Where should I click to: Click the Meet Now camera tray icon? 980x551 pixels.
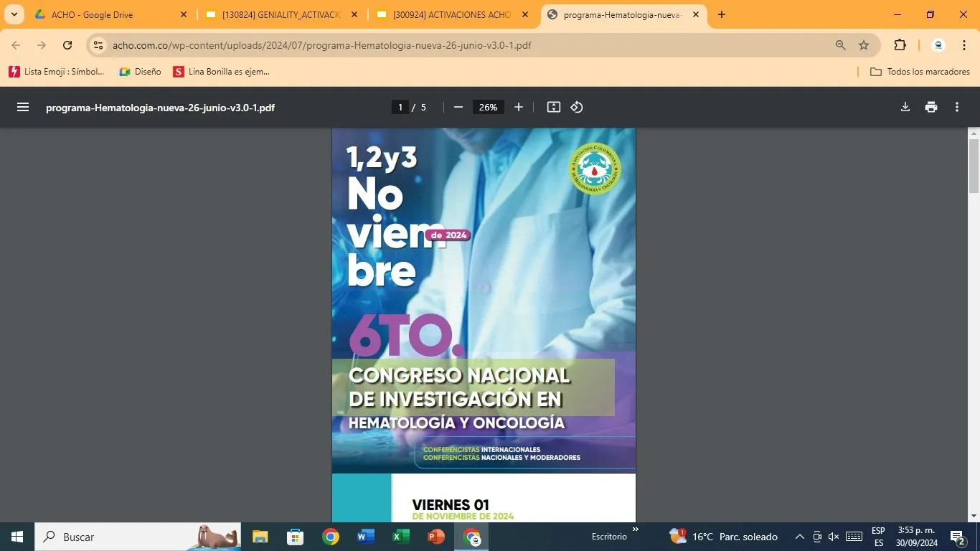tap(817, 537)
